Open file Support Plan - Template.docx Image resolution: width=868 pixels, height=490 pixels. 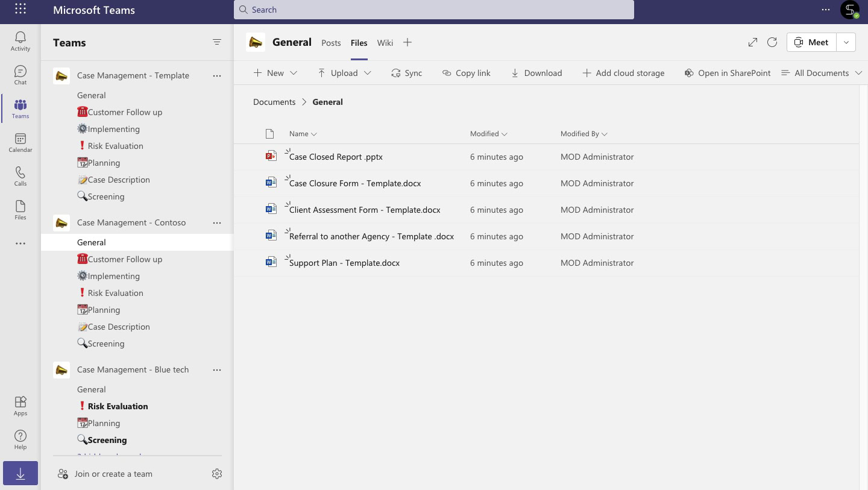[x=344, y=263]
